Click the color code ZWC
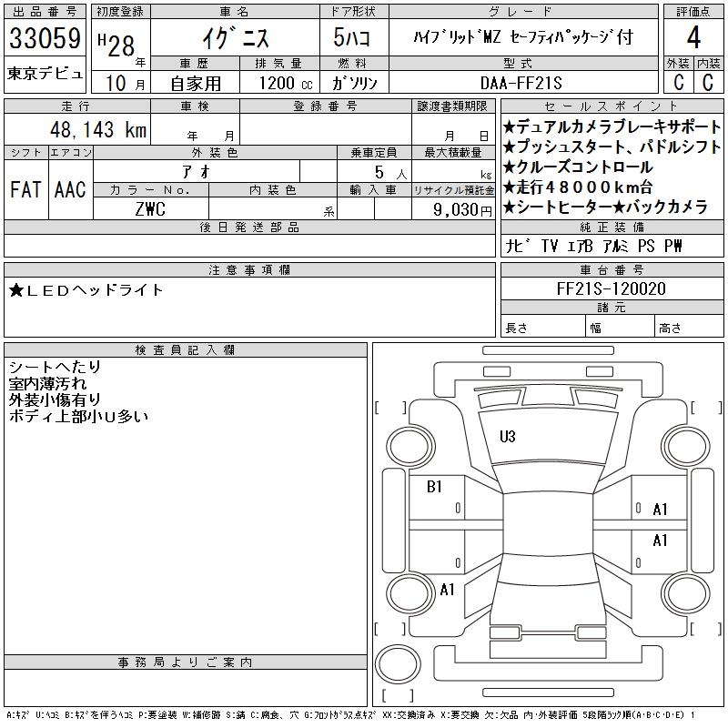Viewport: 728px width, 728px height. (150, 208)
